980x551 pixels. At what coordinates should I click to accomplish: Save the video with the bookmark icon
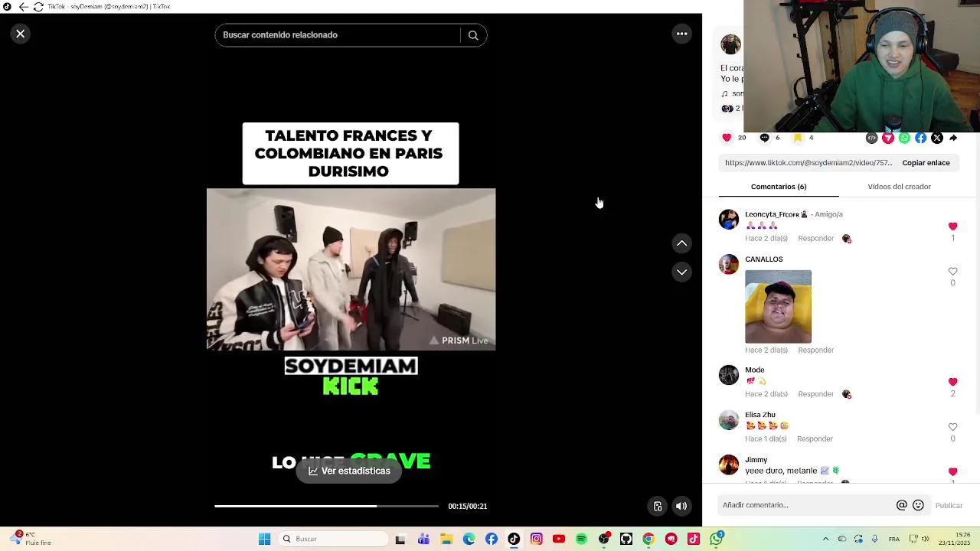797,138
